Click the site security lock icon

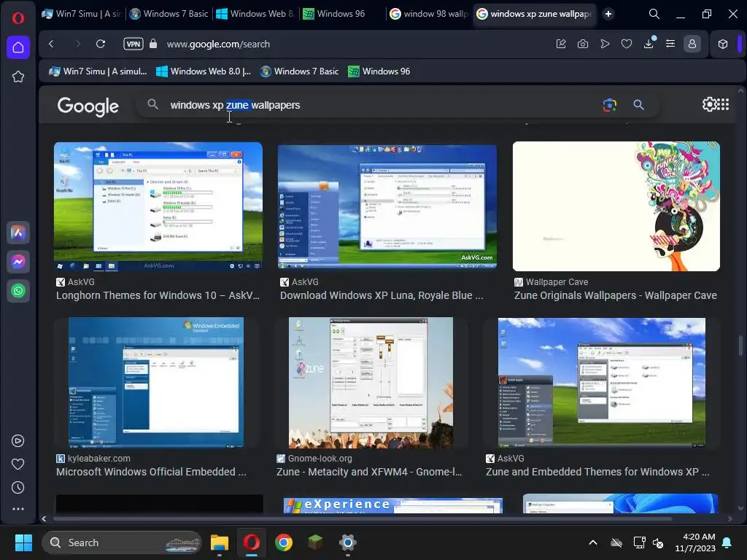153,44
